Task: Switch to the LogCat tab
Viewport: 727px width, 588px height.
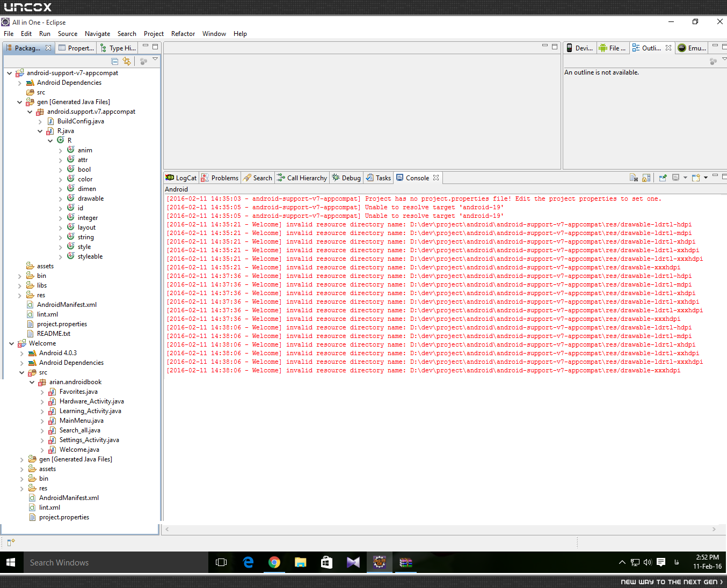Action: [x=181, y=178]
